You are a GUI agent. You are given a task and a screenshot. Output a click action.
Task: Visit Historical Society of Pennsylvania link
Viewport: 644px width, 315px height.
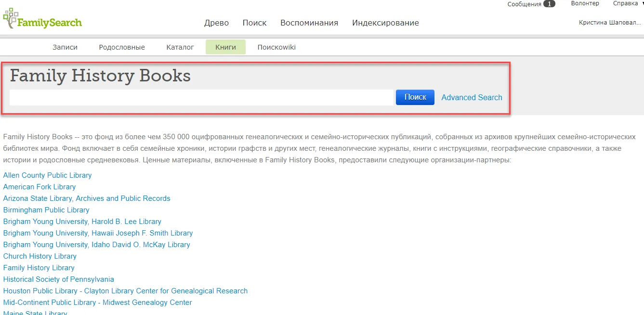pyautogui.click(x=59, y=279)
